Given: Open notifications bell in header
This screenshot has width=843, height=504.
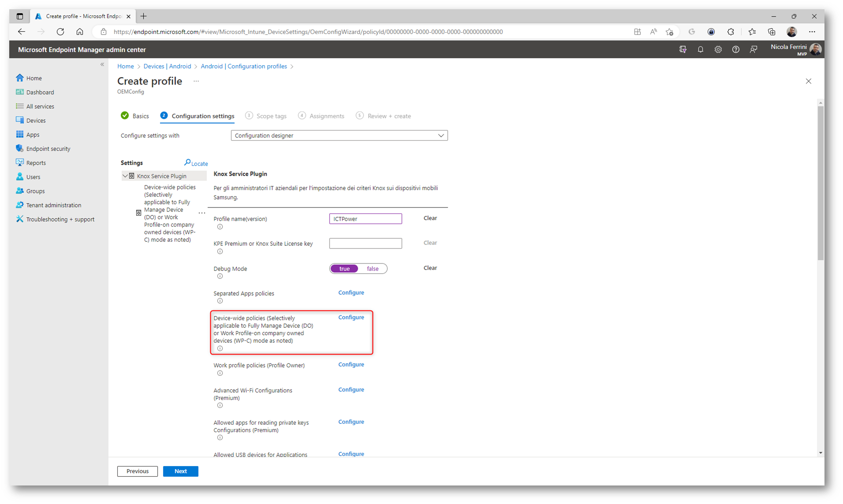Looking at the screenshot, I should tap(700, 50).
